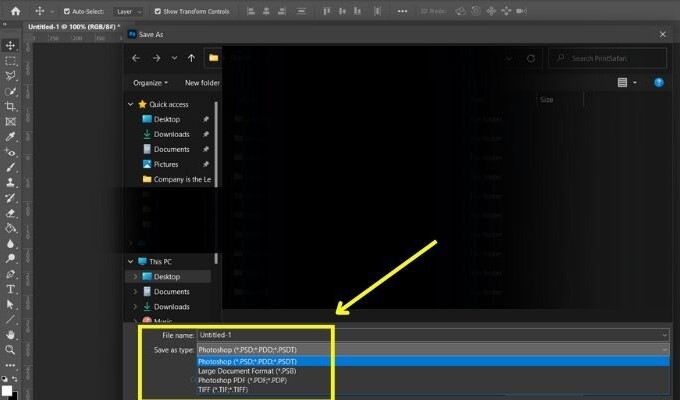
Task: Select the Quick Selection tool
Action: (x=10, y=91)
